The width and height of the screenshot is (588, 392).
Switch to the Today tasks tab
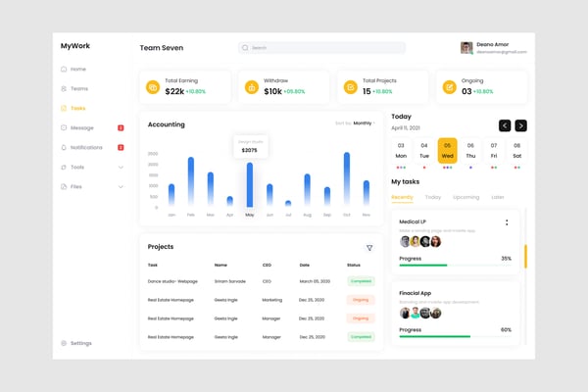(433, 197)
